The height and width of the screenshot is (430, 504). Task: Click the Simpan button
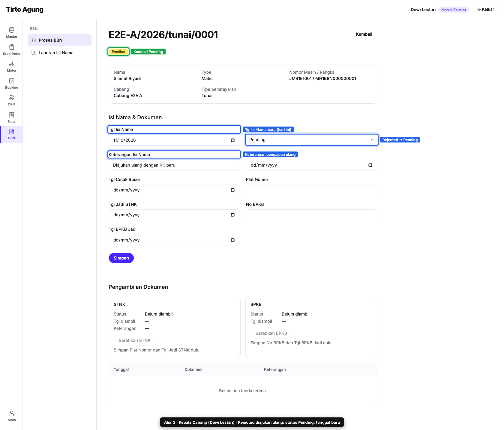121,258
